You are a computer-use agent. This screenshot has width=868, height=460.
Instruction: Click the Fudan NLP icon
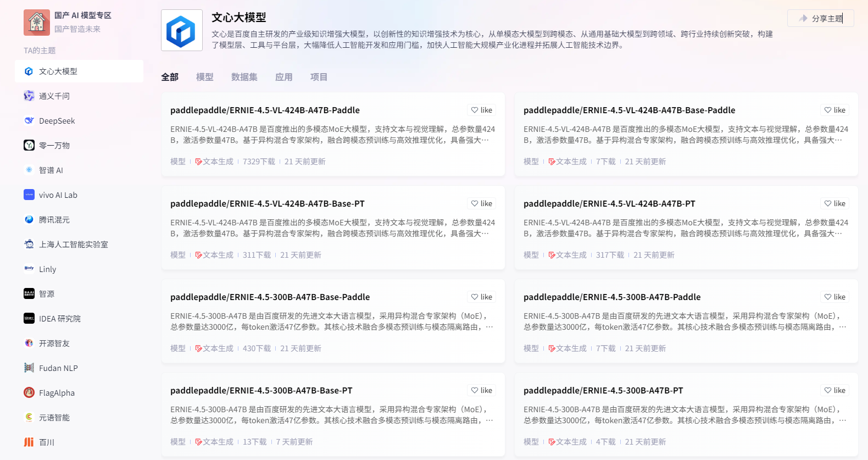point(29,368)
